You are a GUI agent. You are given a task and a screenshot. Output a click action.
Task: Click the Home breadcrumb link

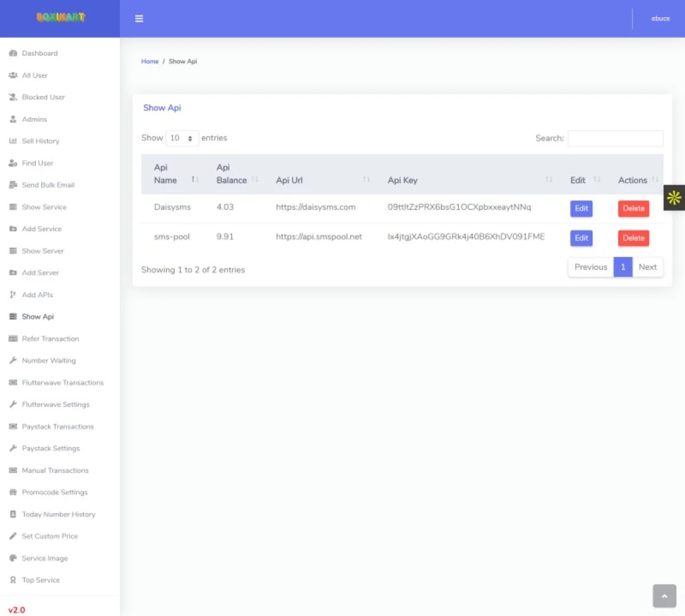(150, 61)
